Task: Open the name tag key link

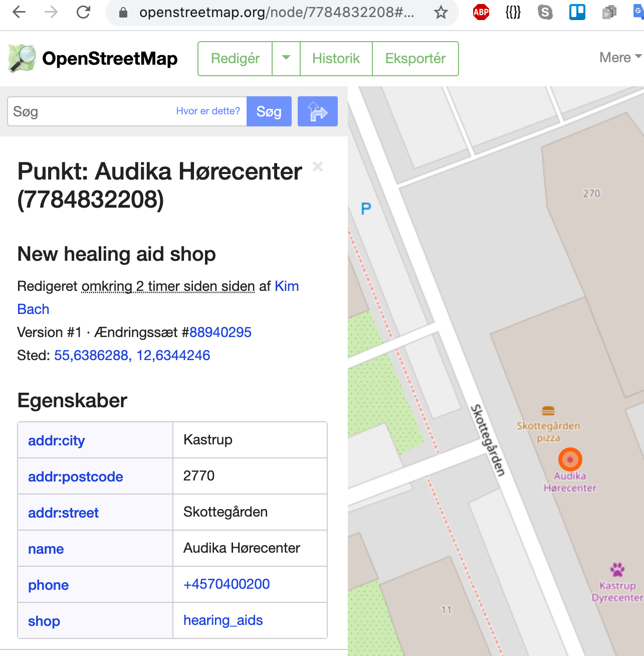Action: (46, 549)
